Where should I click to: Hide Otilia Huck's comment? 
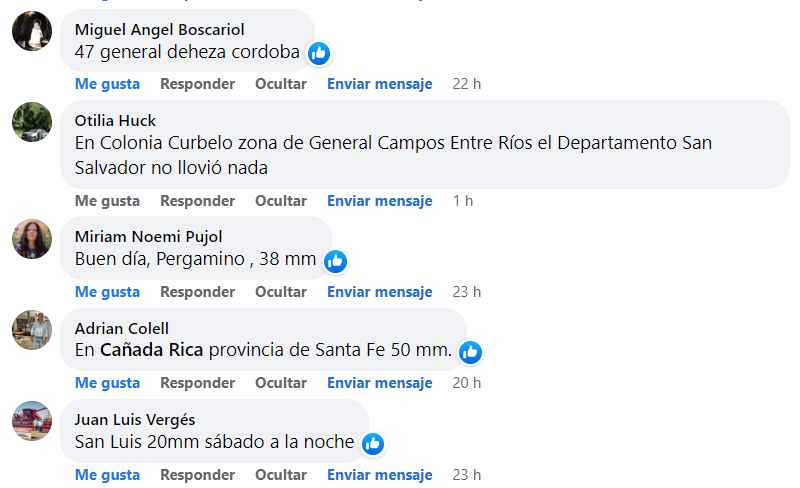click(x=280, y=201)
